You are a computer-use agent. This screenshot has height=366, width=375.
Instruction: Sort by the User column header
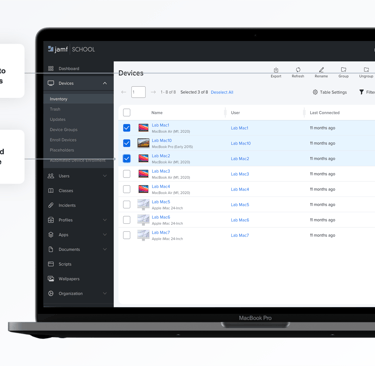[x=235, y=113]
